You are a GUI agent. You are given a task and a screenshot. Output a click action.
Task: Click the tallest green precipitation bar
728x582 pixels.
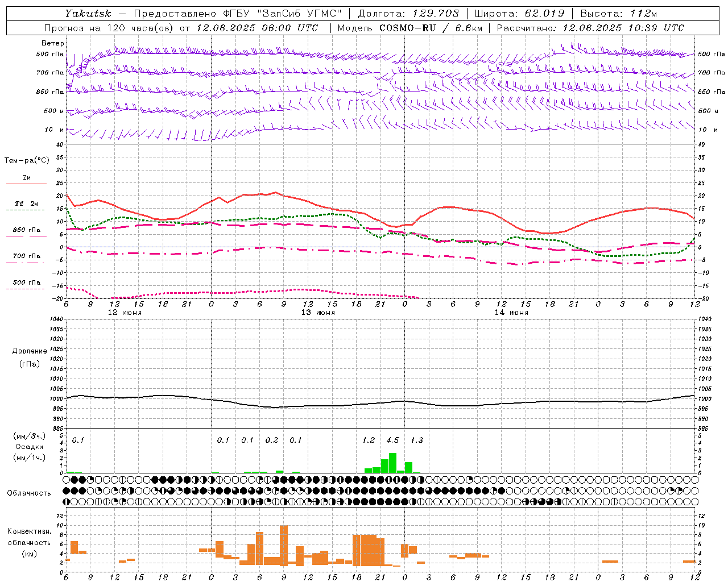(x=392, y=463)
